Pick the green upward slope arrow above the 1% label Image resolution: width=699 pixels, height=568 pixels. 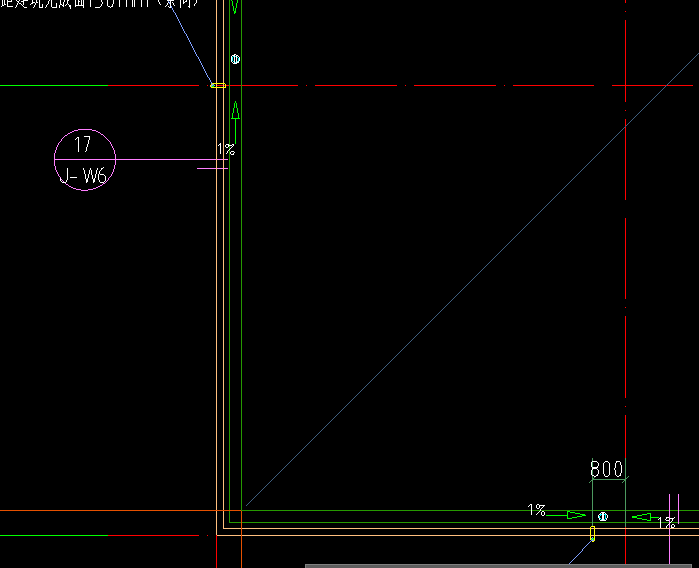[235, 110]
